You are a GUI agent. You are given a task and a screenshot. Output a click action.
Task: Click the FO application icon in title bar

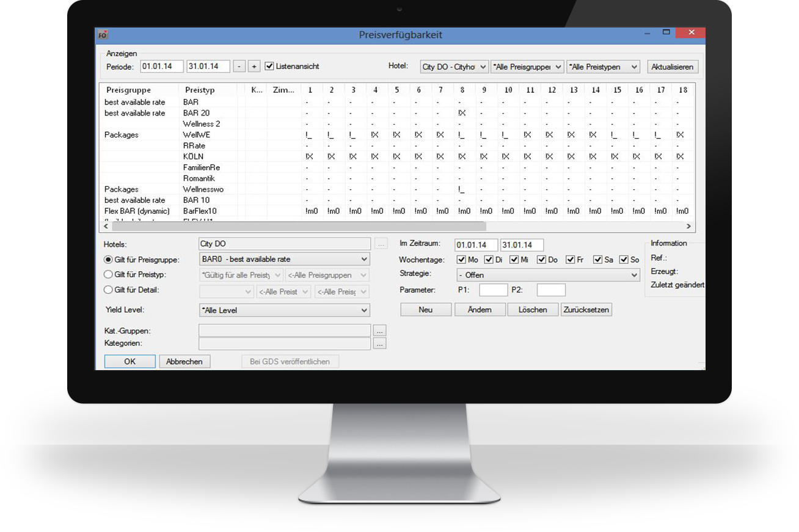pos(103,35)
